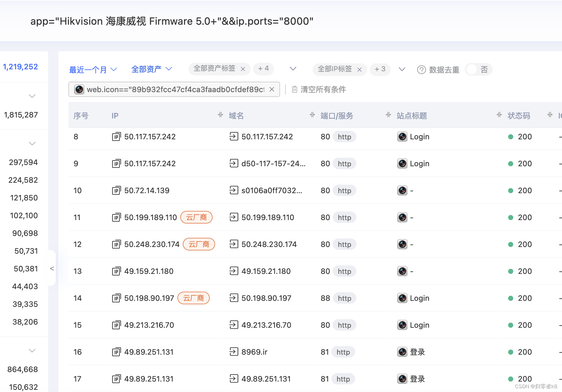Image resolution: width=562 pixels, height=392 pixels.
Task: Open the link icon beside domain 8969.ir
Action: (234, 352)
